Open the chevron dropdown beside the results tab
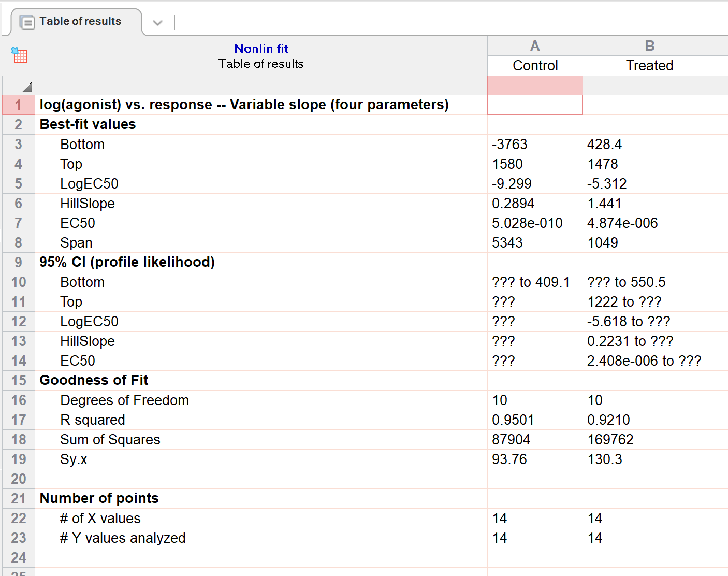The height and width of the screenshot is (576, 728). tap(158, 22)
